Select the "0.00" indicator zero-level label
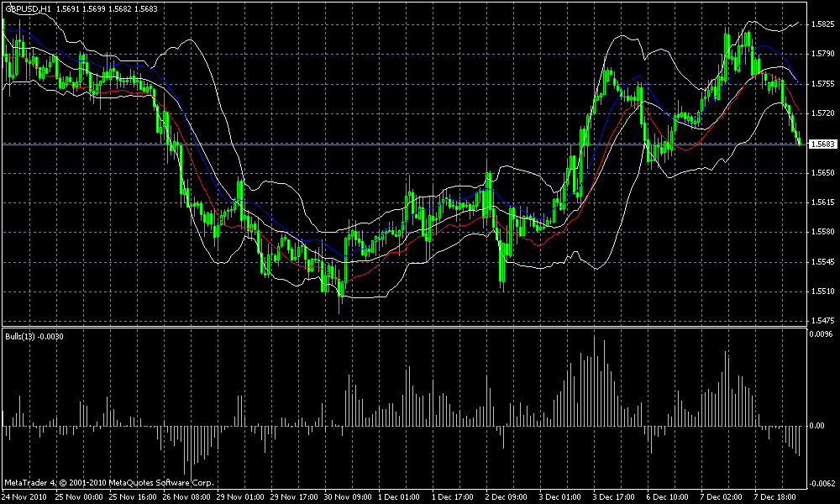 (817, 426)
